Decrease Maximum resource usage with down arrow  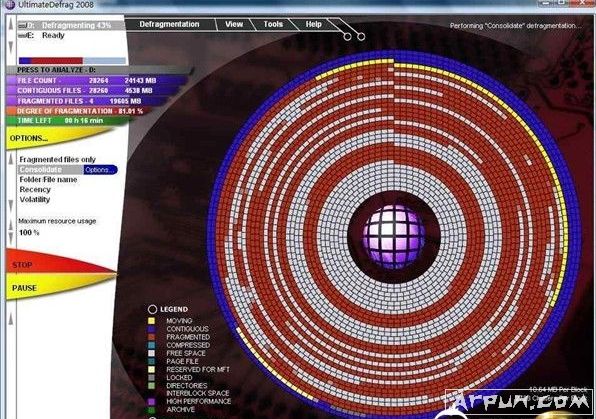(x=11, y=238)
